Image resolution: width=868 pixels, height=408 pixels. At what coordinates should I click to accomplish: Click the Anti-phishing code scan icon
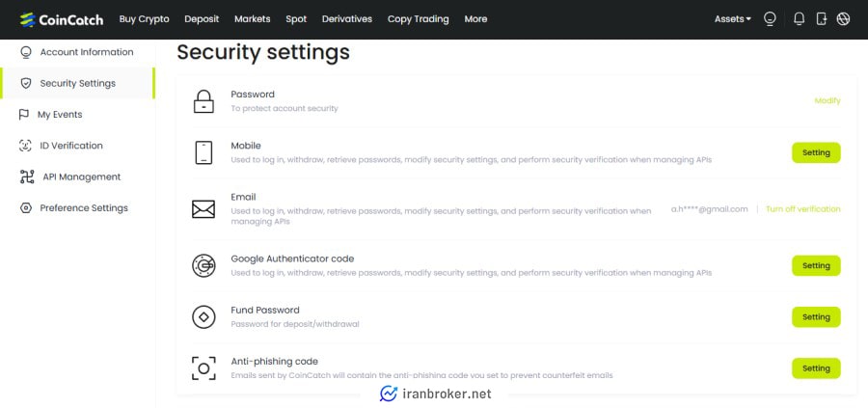[x=203, y=368]
